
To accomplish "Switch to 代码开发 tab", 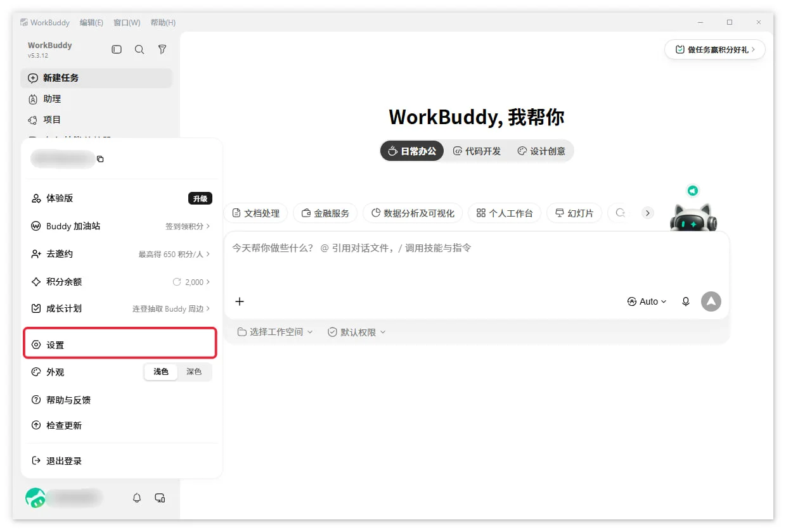I will [477, 151].
